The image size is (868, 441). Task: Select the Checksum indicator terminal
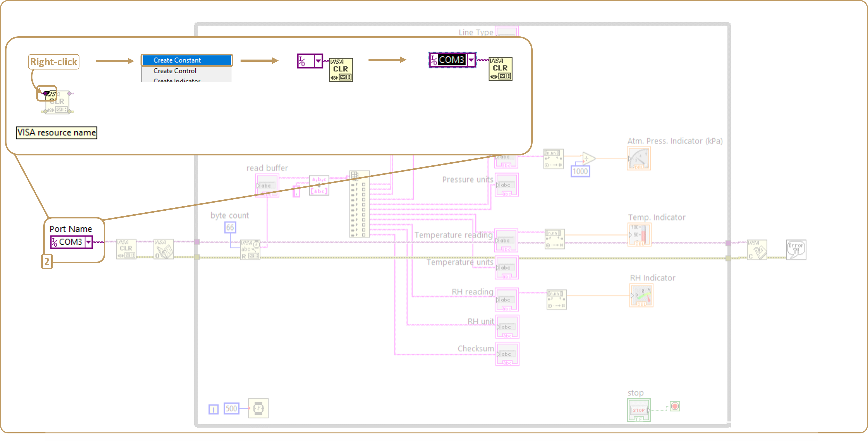click(507, 354)
